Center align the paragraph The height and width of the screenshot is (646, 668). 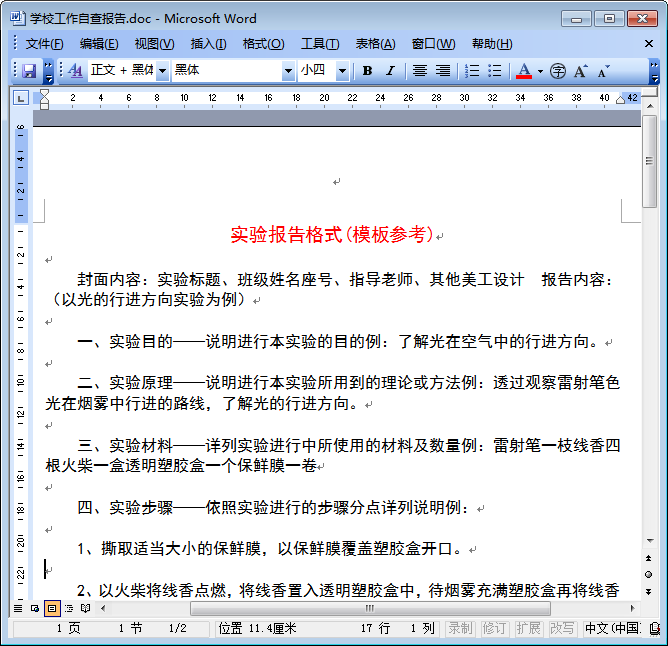[420, 71]
